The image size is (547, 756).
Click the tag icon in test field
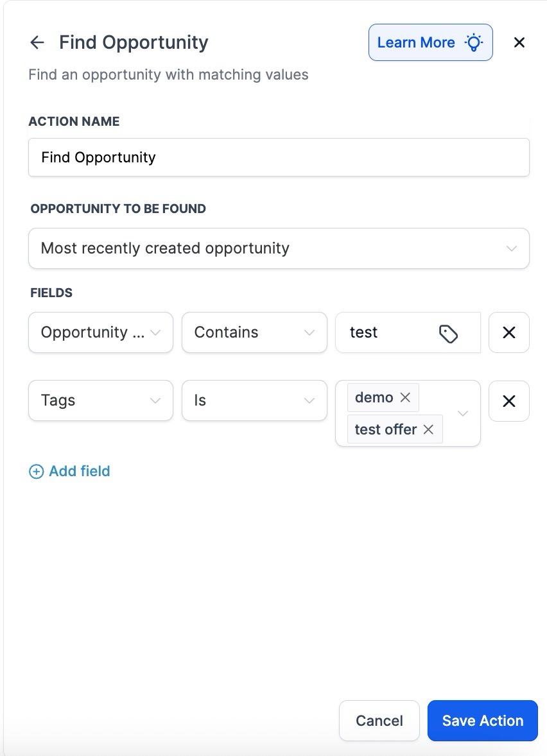click(x=448, y=333)
